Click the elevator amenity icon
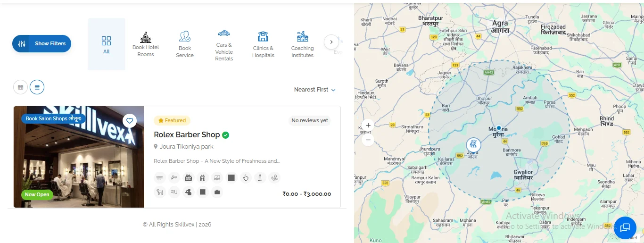Viewport: 644px width, 243px height. pos(203,178)
